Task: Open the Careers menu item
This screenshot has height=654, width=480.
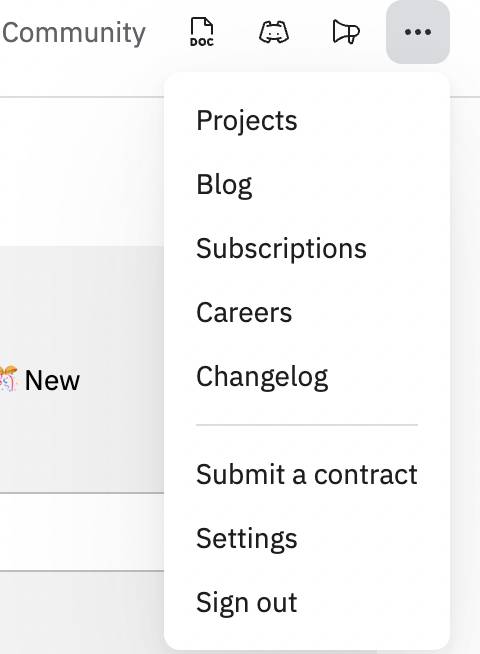Action: point(244,312)
